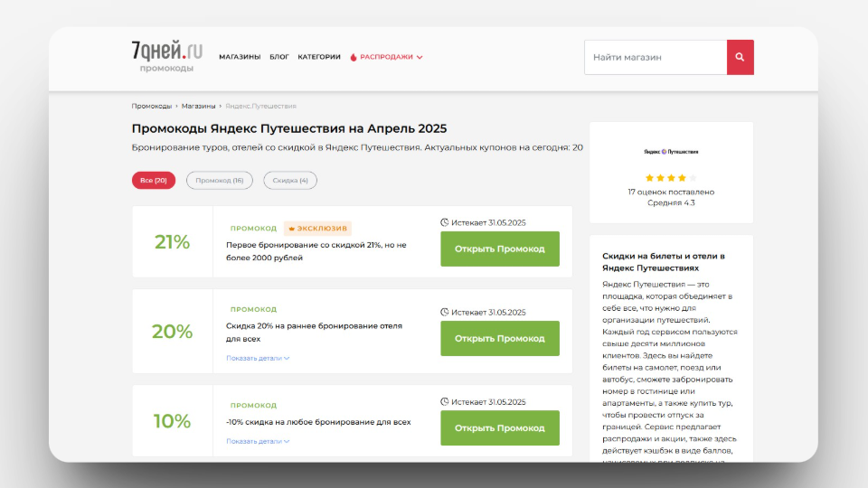Click the Яндекс.Путешествия breadcrumb text

pos(260,107)
